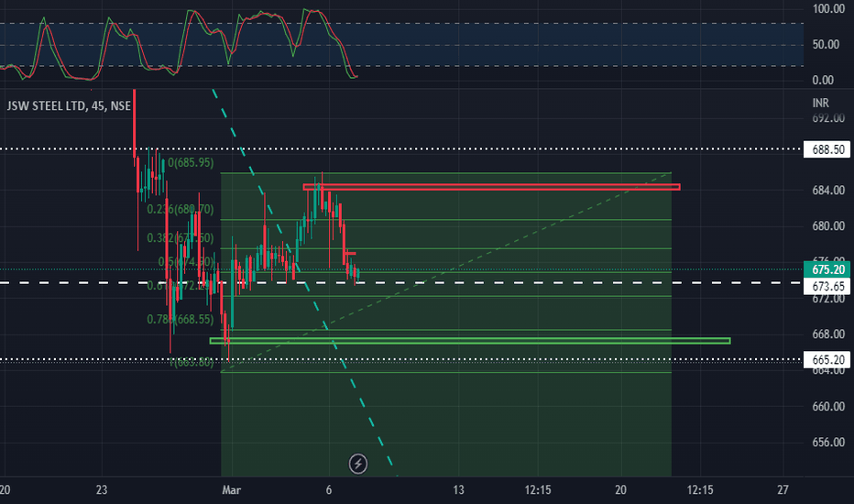Click the 665.20 price label

[827, 359]
